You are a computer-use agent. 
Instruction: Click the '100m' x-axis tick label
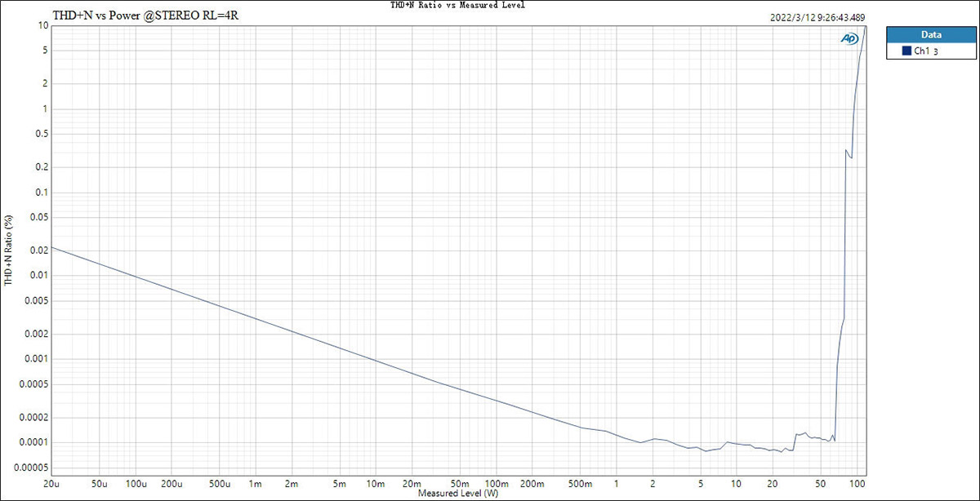pos(497,482)
